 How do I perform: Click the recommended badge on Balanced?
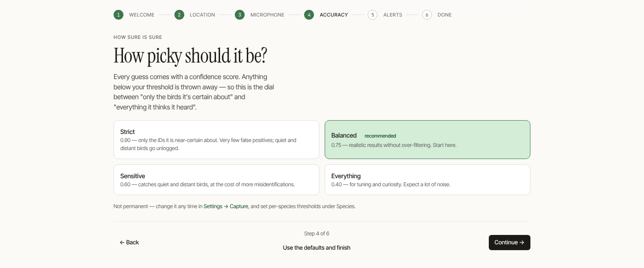pyautogui.click(x=380, y=136)
